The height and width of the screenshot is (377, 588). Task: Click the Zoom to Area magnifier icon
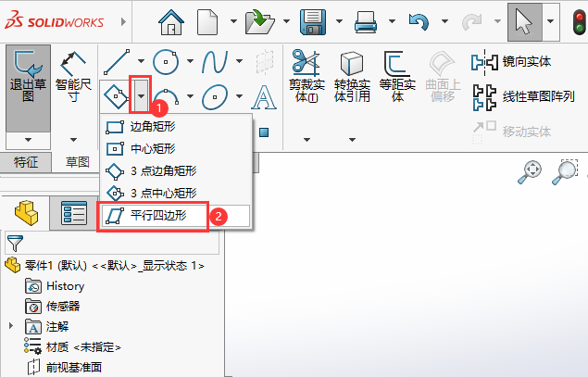pyautogui.click(x=564, y=172)
